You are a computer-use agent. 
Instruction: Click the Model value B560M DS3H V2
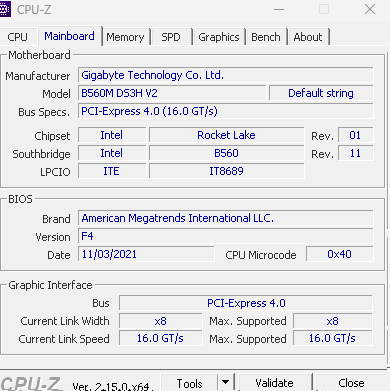pyautogui.click(x=172, y=93)
